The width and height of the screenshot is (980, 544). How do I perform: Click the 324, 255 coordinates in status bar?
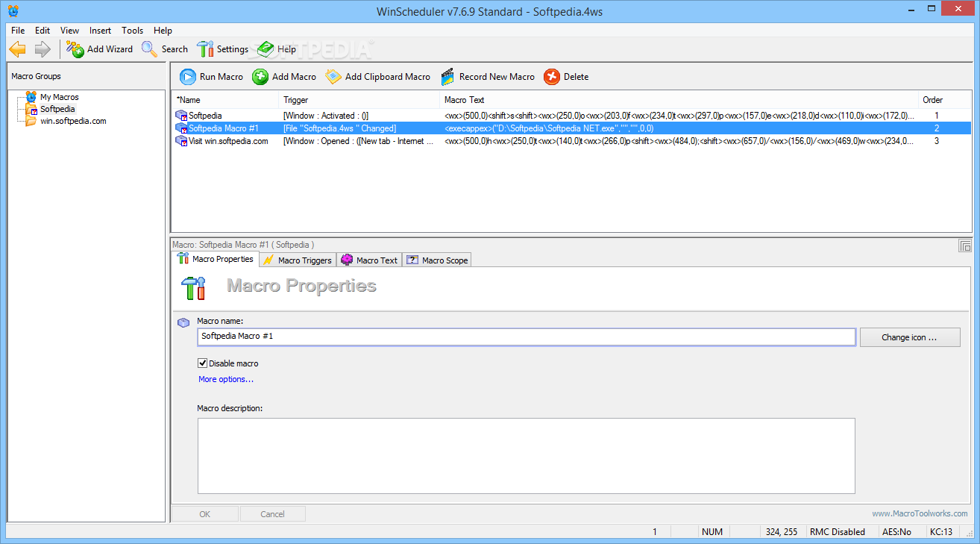(781, 532)
